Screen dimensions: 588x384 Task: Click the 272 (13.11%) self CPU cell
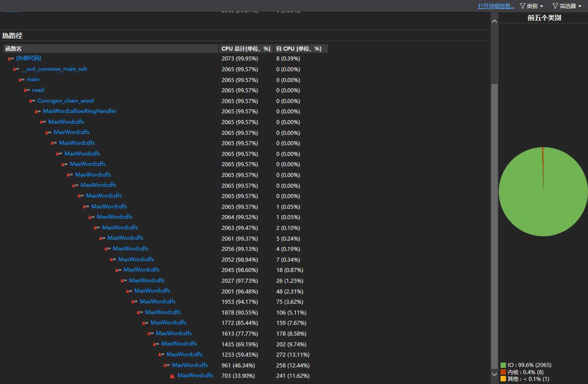click(293, 355)
